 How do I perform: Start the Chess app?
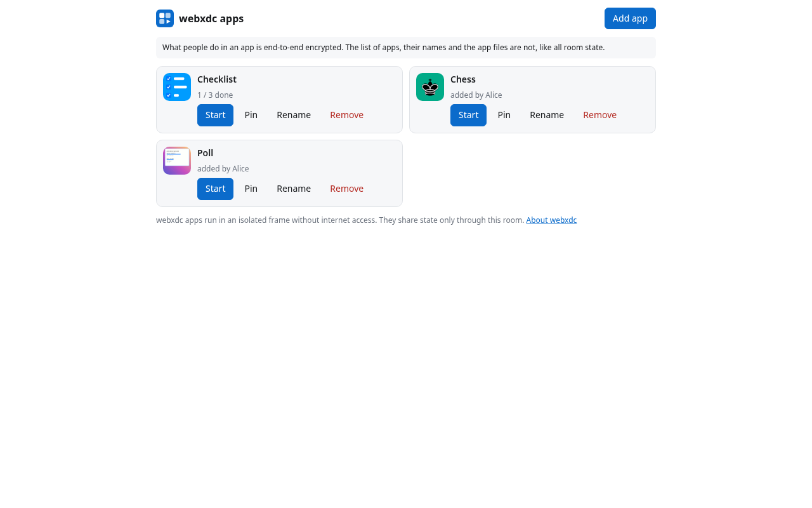(x=468, y=115)
